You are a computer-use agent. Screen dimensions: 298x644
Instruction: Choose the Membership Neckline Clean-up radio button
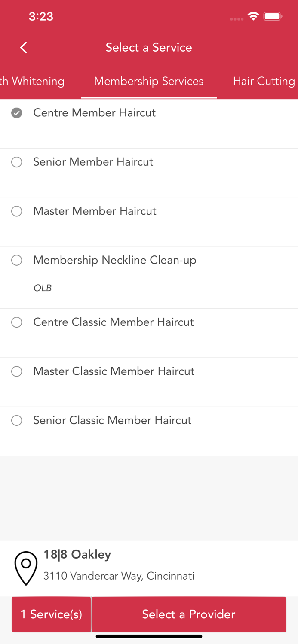click(x=17, y=260)
